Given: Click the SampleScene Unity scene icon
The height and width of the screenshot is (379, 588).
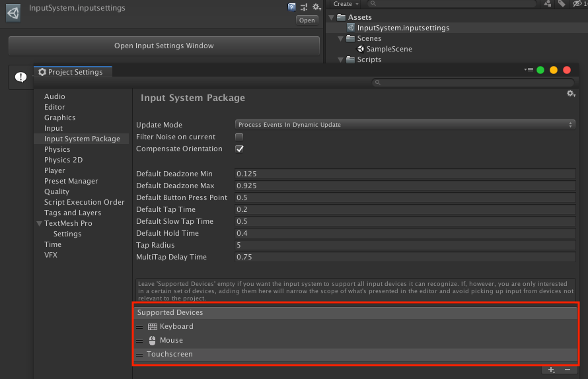Looking at the screenshot, I should [x=360, y=49].
